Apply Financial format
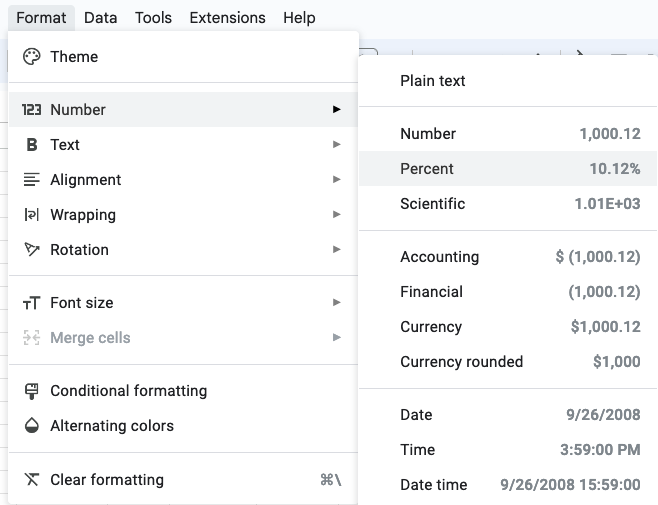 (508, 292)
